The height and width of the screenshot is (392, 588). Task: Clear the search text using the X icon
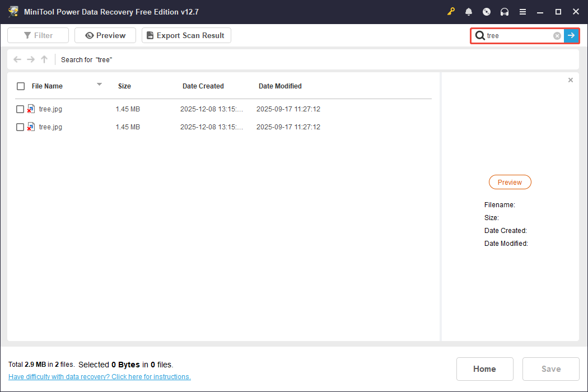pyautogui.click(x=557, y=35)
